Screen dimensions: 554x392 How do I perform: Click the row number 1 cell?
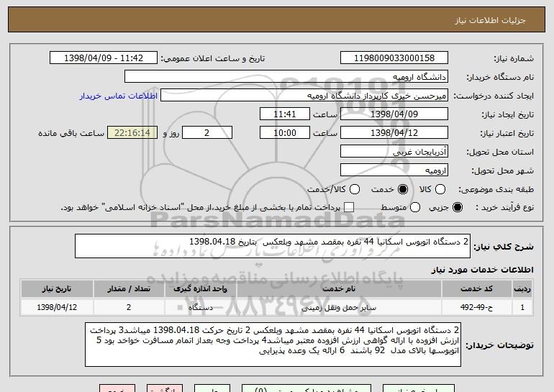pos(522,307)
